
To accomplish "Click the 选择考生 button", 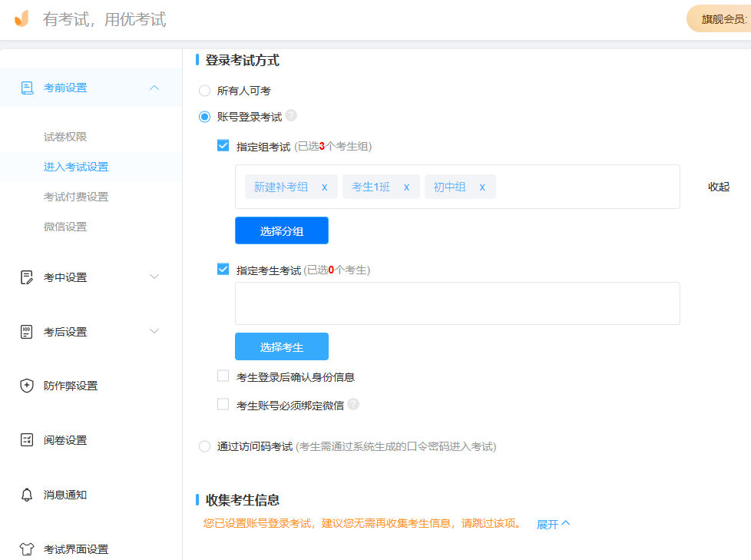I will (x=282, y=346).
